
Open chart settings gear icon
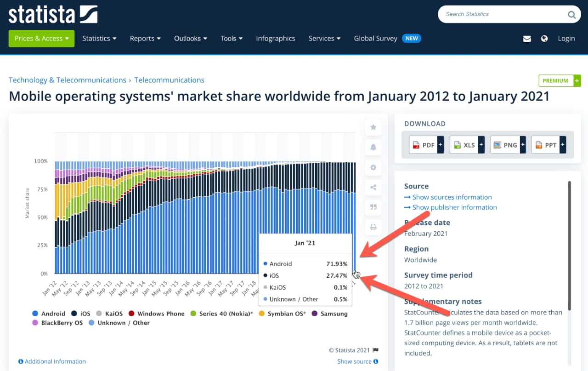coord(373,167)
